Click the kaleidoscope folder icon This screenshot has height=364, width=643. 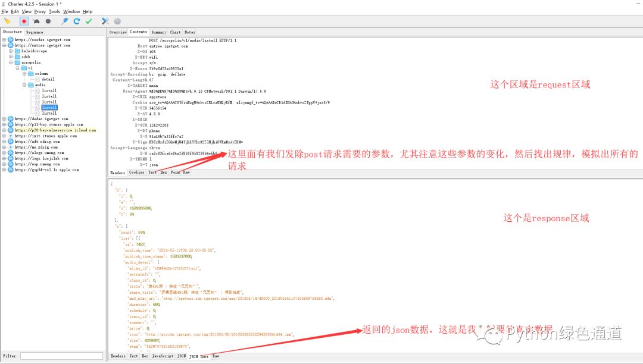(18, 51)
